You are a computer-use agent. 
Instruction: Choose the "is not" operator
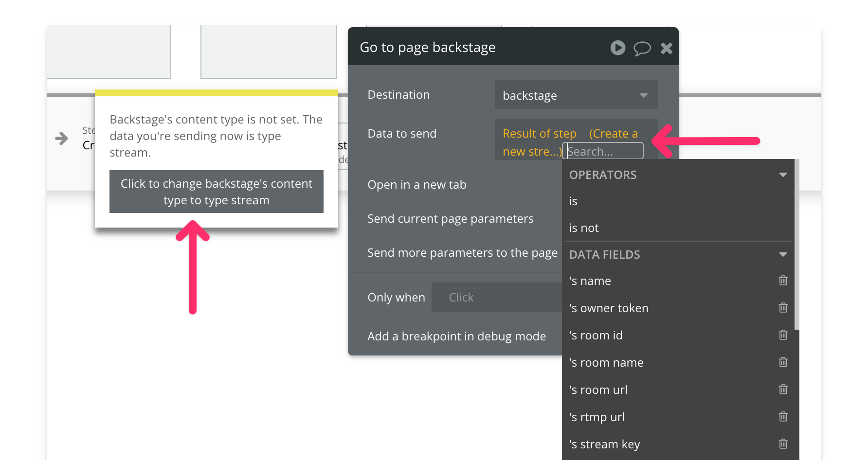click(x=584, y=228)
